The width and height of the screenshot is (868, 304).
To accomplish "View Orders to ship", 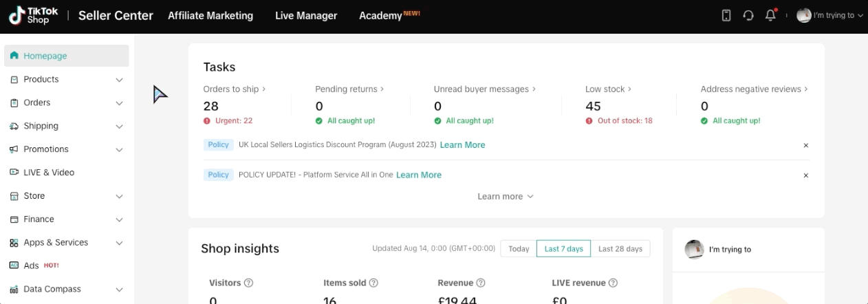I will (234, 89).
